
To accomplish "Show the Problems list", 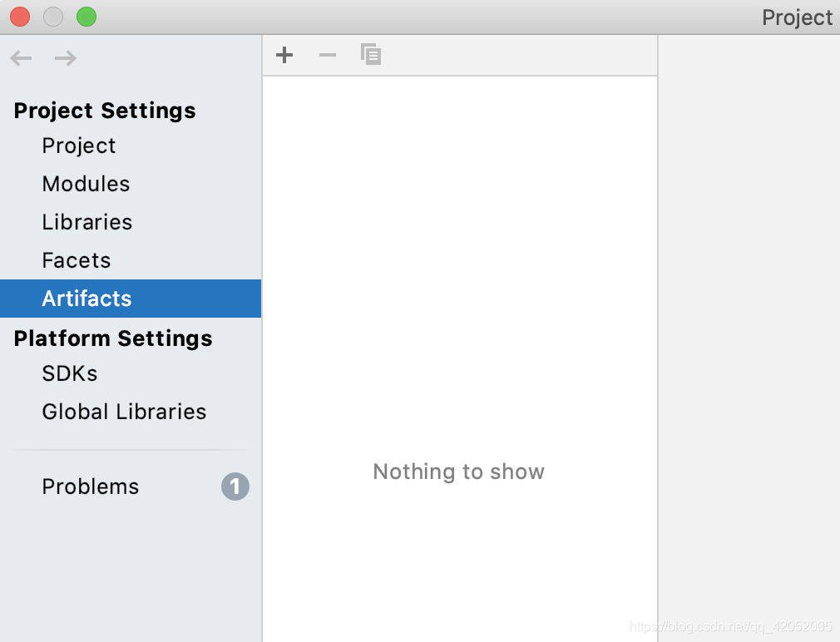I will [91, 486].
